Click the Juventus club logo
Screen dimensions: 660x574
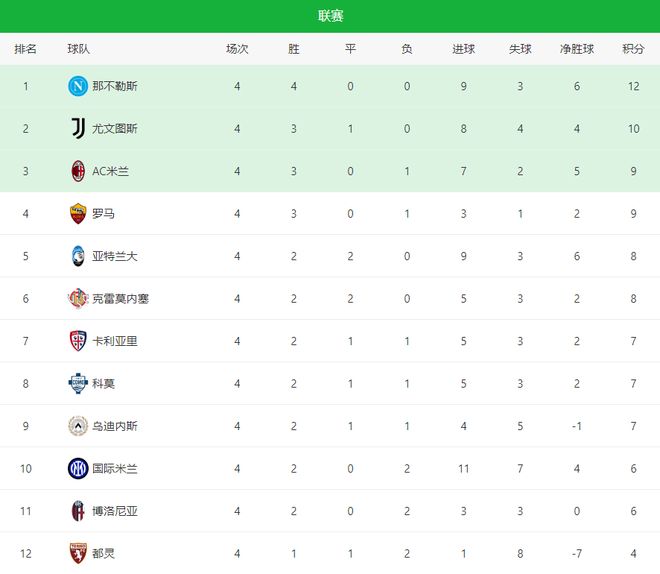(77, 128)
